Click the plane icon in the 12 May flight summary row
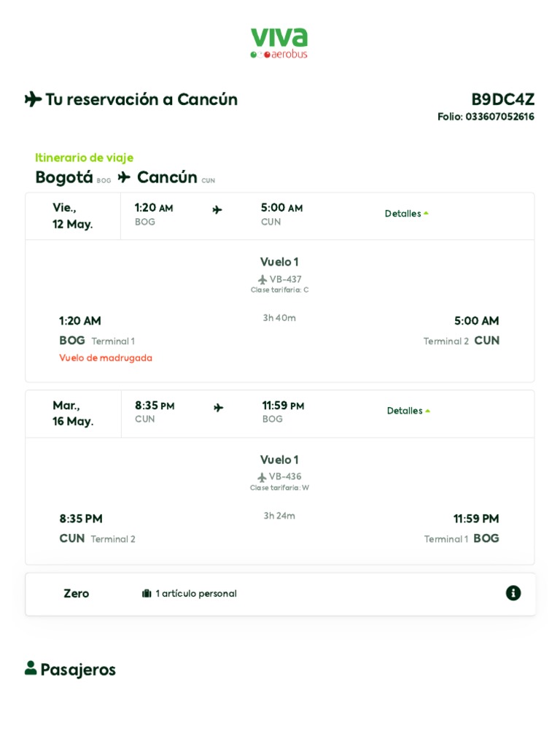Image resolution: width=560 pixels, height=747 pixels. point(217,210)
